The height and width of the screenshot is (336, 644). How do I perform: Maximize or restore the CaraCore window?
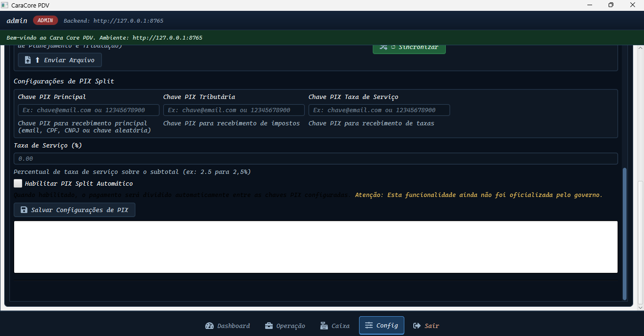[x=611, y=5]
